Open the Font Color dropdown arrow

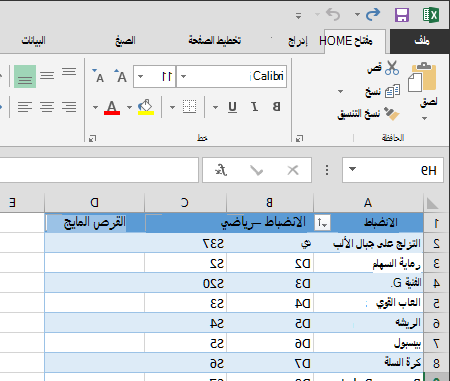point(95,107)
